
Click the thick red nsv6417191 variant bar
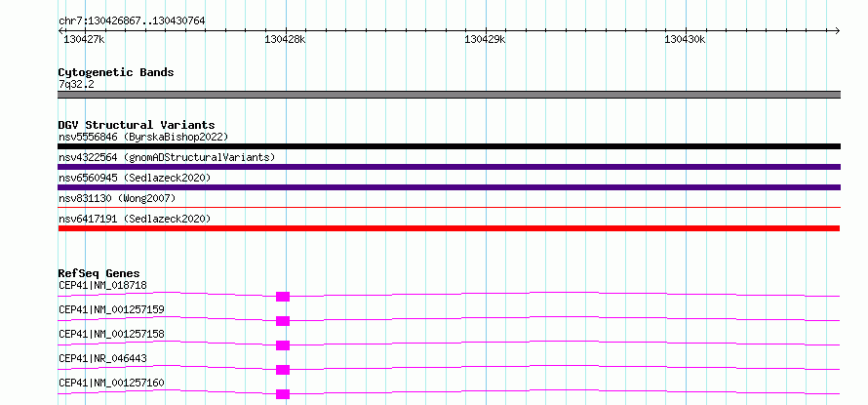(x=449, y=228)
